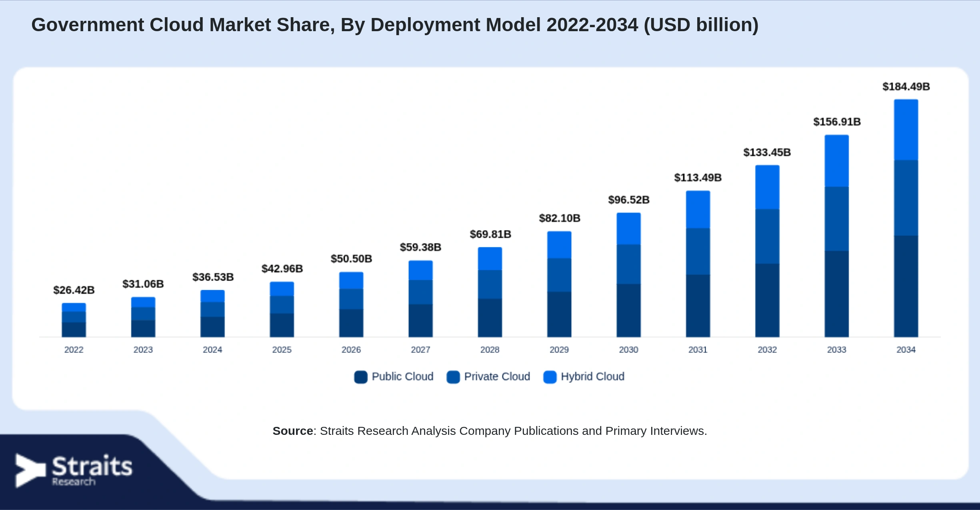Click the Public Cloud segment of 2034 bar
The height and width of the screenshot is (510, 980).
click(906, 286)
